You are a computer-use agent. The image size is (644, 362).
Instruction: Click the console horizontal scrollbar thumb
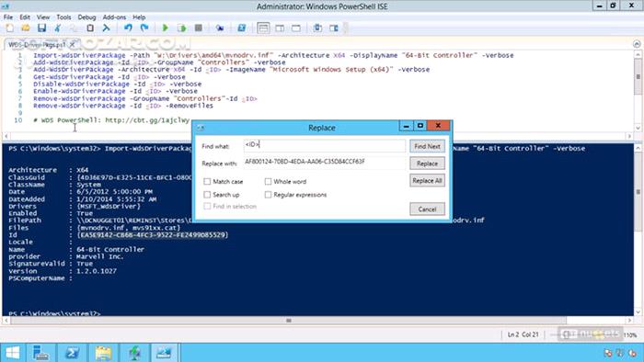[x=288, y=320]
